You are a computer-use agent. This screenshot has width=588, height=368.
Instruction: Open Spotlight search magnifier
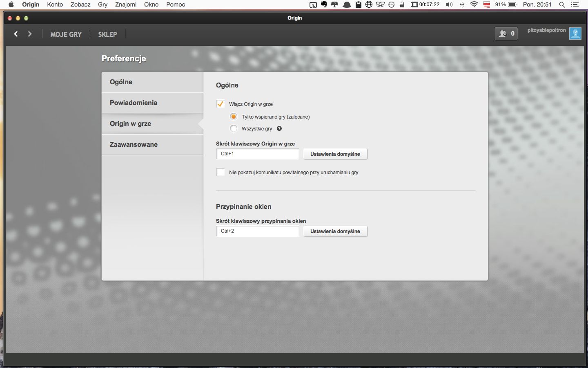coord(562,4)
